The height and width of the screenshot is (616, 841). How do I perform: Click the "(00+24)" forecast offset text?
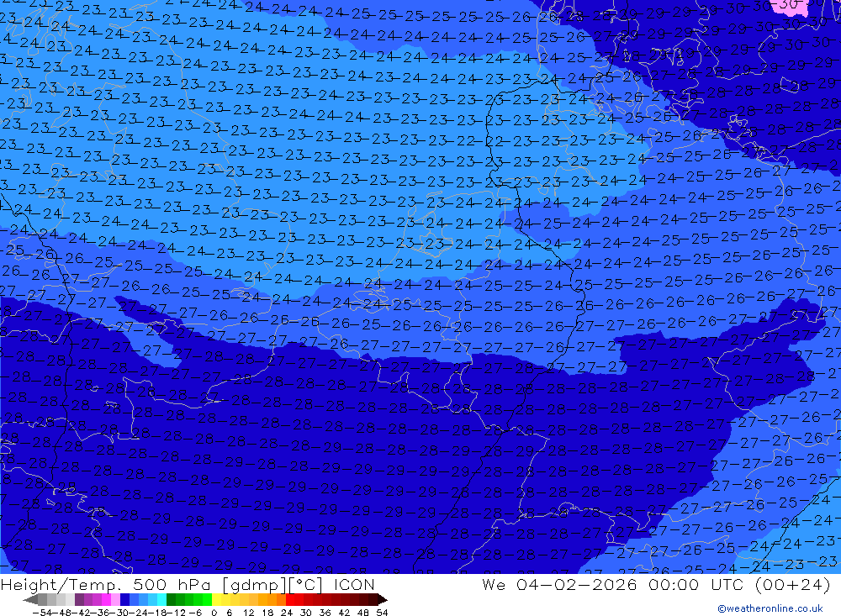(x=793, y=584)
